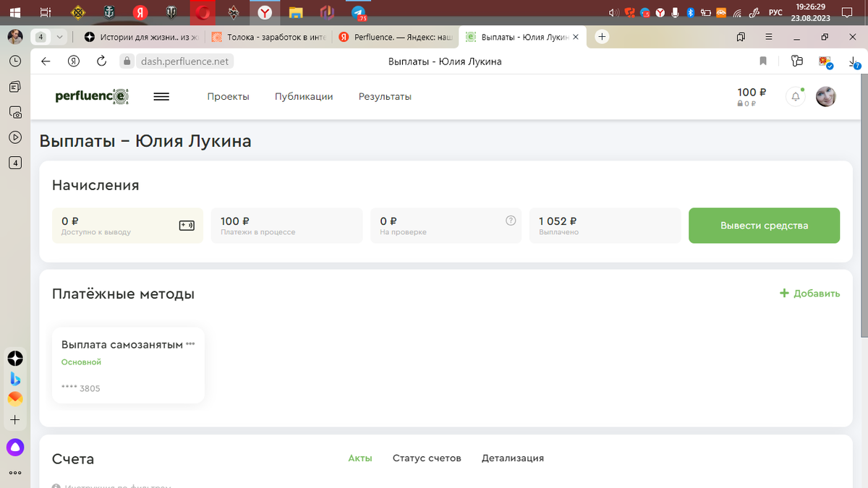Open the tab group counter showing 4
Viewport: 868px width, 488px height.
(41, 37)
